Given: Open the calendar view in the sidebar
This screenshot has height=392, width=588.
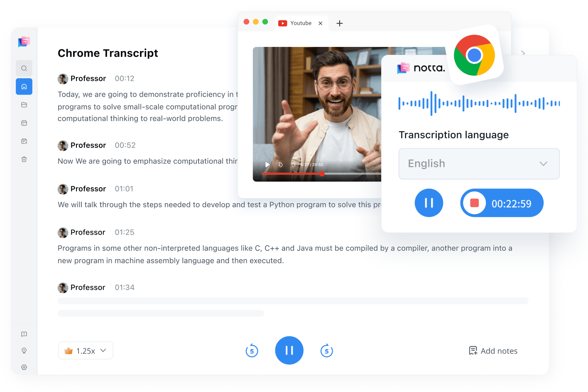Looking at the screenshot, I should click(x=24, y=122).
